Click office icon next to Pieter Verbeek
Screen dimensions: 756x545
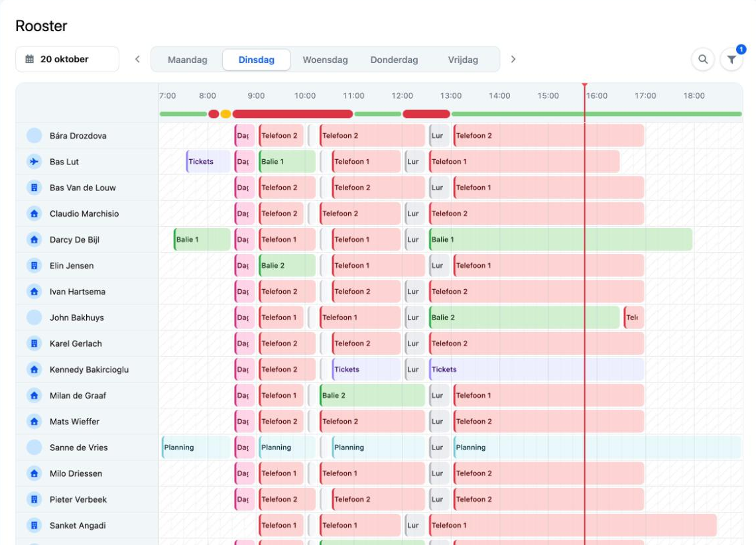[x=34, y=500]
